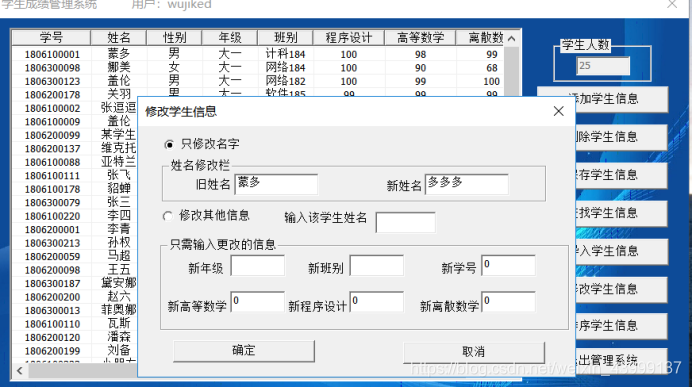Select student row 1806300098
The width and height of the screenshot is (692, 387).
coord(258,68)
